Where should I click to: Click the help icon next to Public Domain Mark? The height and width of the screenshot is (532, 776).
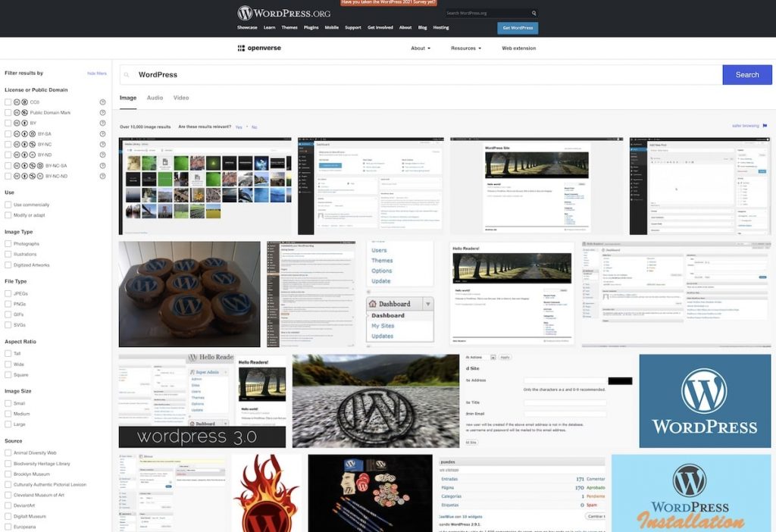click(102, 113)
